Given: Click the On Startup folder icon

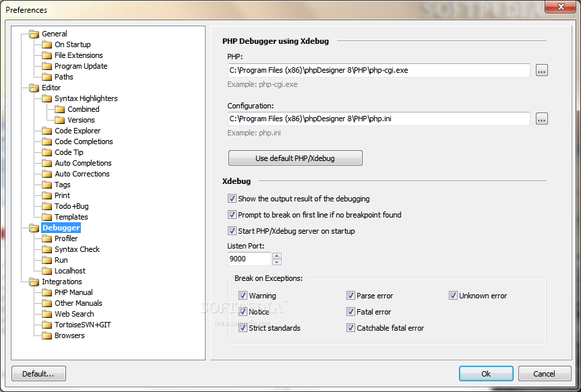Looking at the screenshot, I should (47, 44).
